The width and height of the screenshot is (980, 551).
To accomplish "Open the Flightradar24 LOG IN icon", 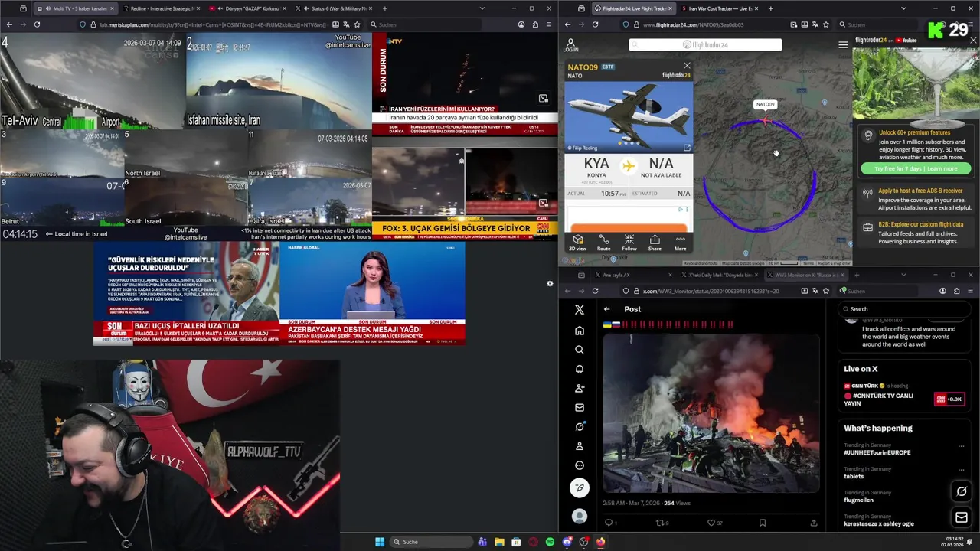I will (570, 45).
